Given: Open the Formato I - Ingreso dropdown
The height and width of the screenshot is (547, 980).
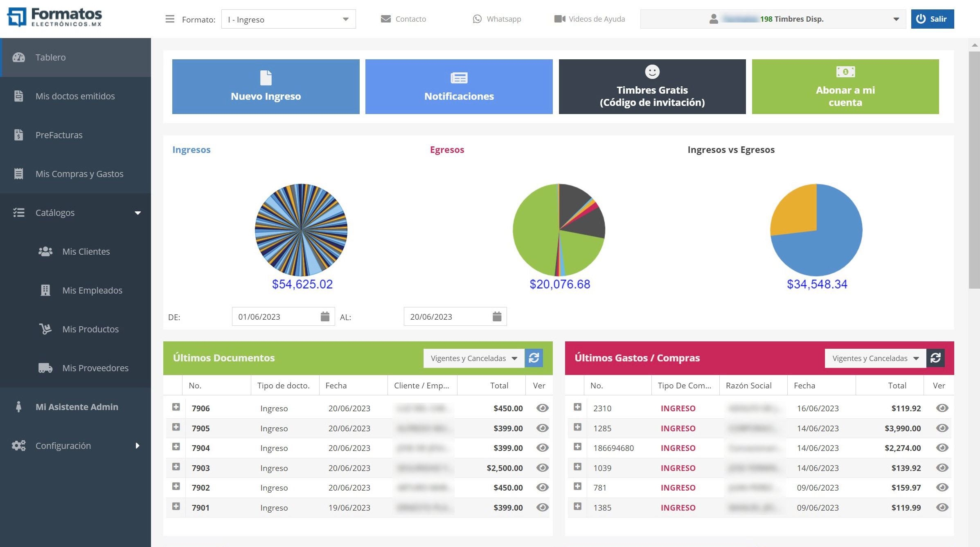Looking at the screenshot, I should click(x=288, y=19).
